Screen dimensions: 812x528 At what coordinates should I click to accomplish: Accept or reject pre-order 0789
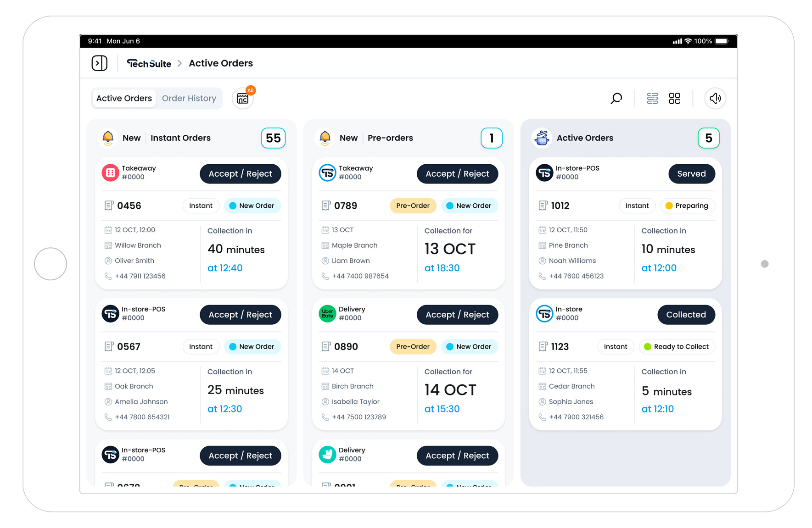(x=457, y=173)
